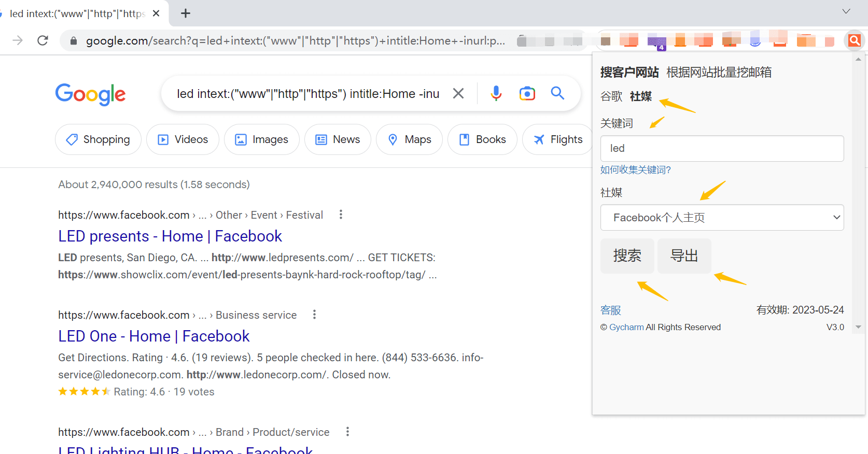868x454 pixels.
Task: Click the Rating: 4.6 · 19 votes text
Action: (x=164, y=392)
